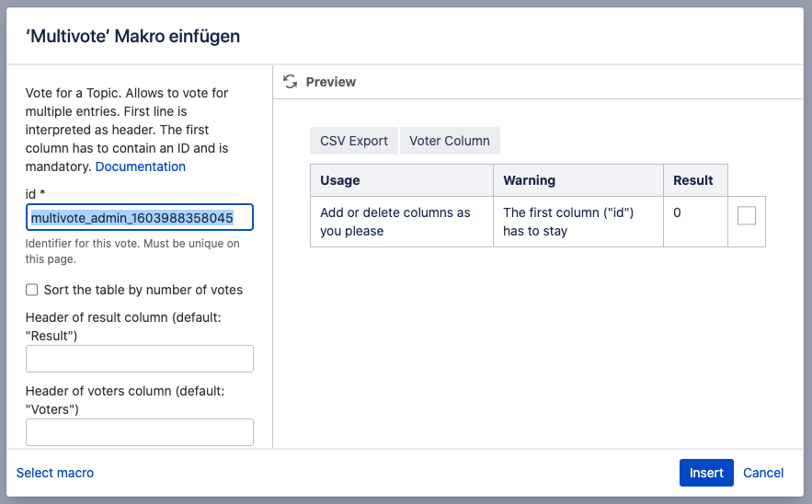Click the Preview panel label
Image resolution: width=812 pixels, height=504 pixels.
tap(330, 82)
